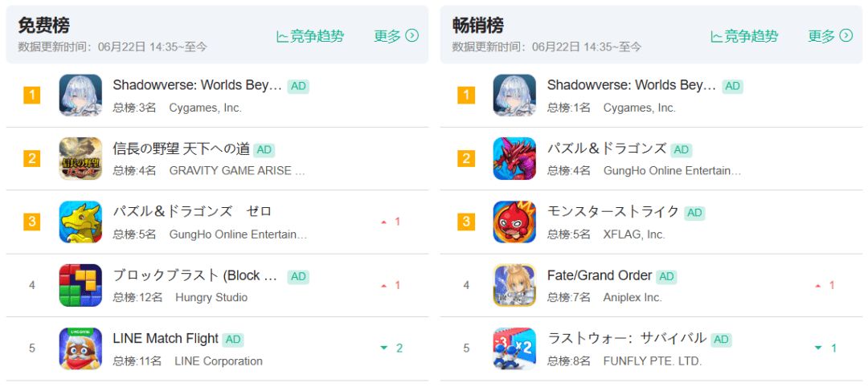Click the Hungry Studio publisher name

click(x=211, y=297)
